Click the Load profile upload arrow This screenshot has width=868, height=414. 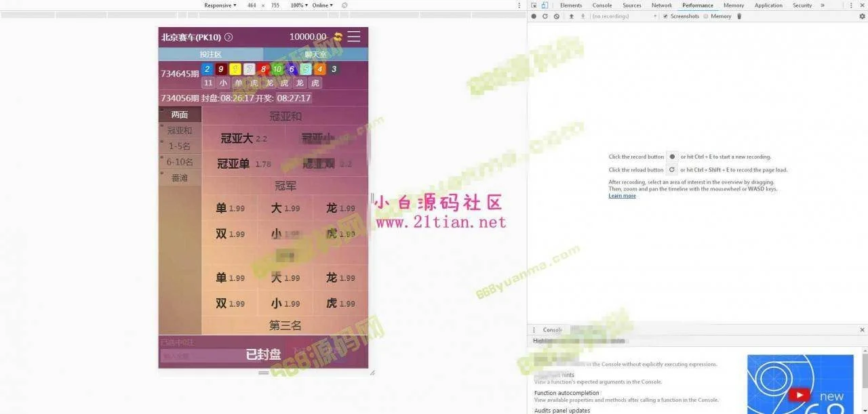click(571, 16)
